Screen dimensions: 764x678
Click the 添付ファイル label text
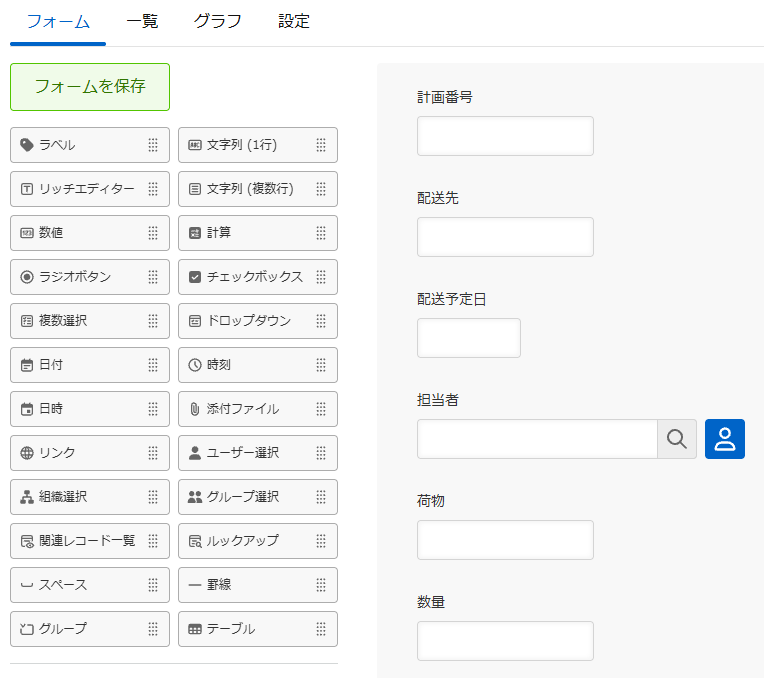243,409
